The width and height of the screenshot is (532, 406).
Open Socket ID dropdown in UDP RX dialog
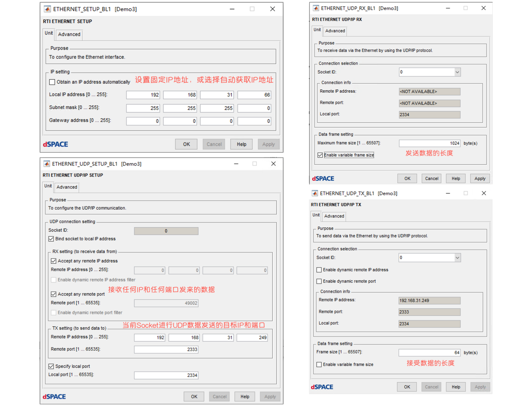[x=457, y=72]
